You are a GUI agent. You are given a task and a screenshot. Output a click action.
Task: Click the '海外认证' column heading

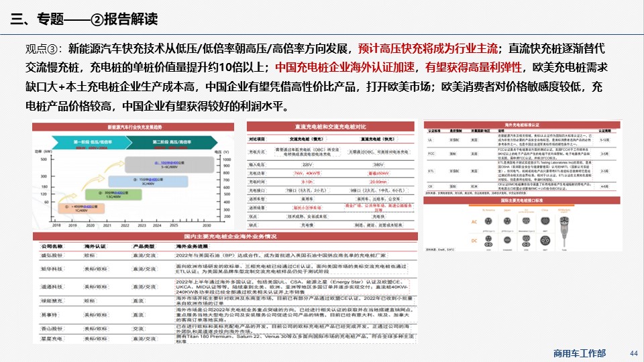coord(95,246)
